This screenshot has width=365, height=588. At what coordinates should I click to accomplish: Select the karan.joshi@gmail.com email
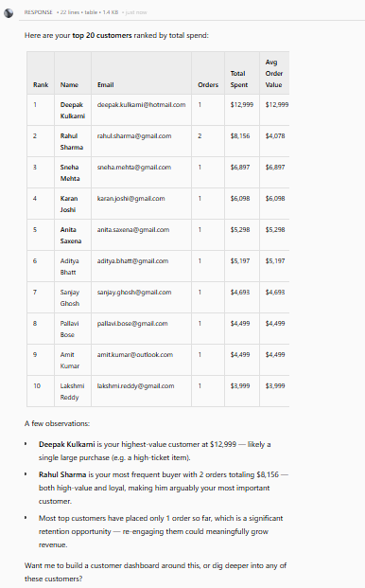[x=130, y=199]
